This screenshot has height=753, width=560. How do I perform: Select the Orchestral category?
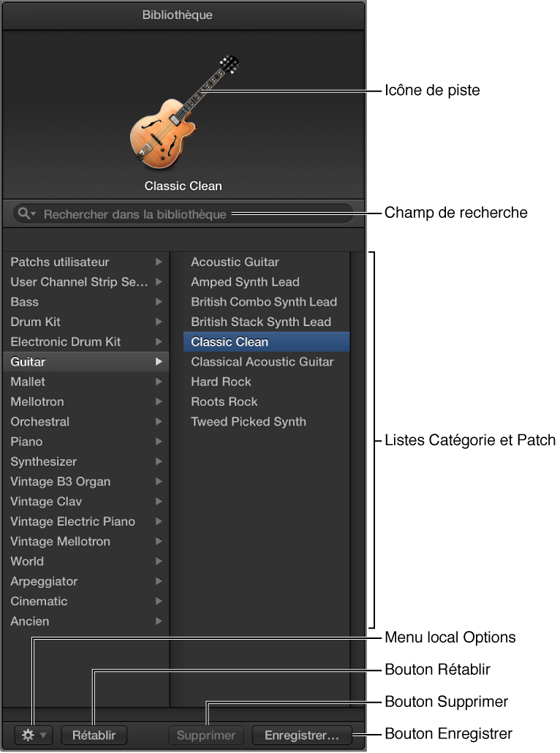pyautogui.click(x=40, y=422)
